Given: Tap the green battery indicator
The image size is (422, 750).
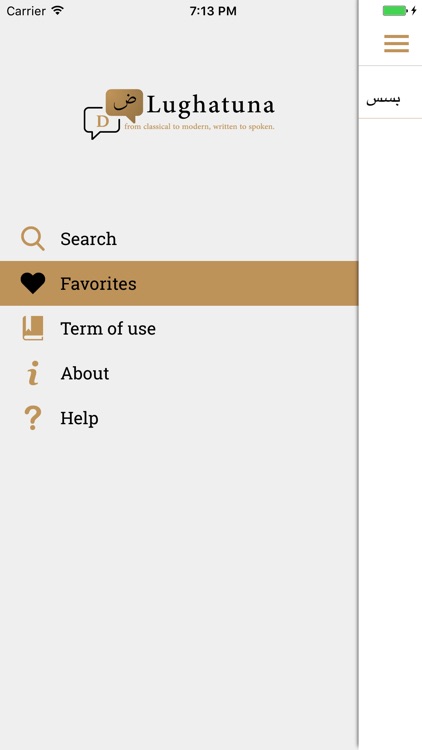Looking at the screenshot, I should click(395, 11).
